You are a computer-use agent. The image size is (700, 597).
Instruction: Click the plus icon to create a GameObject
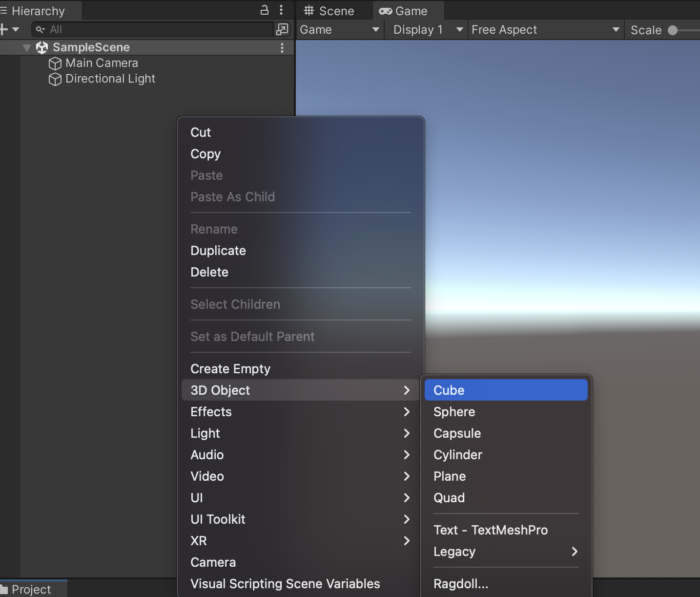[5, 29]
